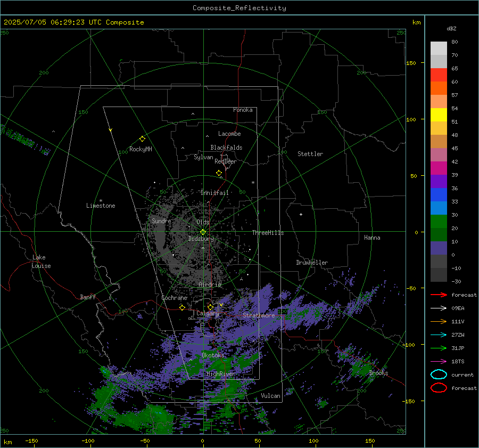Click the dBZ legend heading
This screenshot has width=479, height=448.
pyautogui.click(x=451, y=28)
